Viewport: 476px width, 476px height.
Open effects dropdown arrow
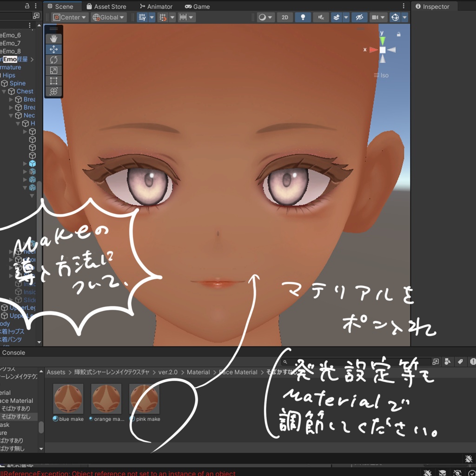coord(346,17)
